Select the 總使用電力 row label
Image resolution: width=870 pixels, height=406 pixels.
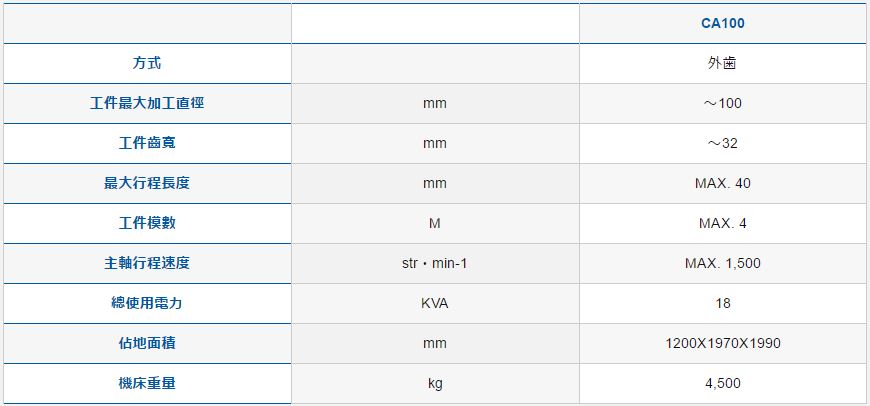pyautogui.click(x=147, y=303)
